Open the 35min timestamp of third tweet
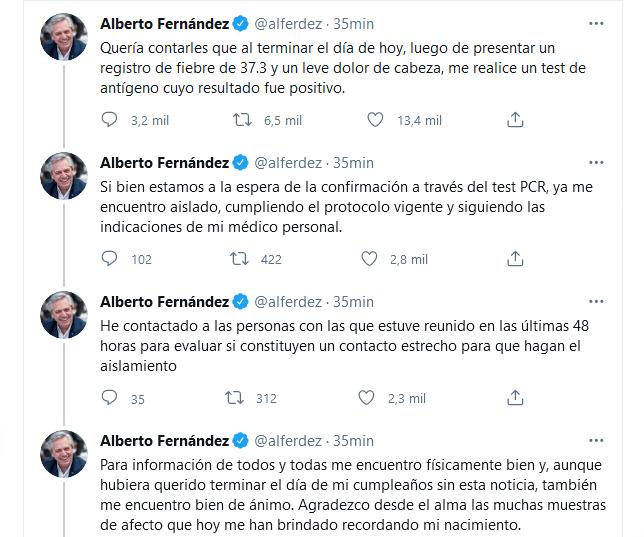Image resolution: width=644 pixels, height=537 pixels. coord(354,301)
